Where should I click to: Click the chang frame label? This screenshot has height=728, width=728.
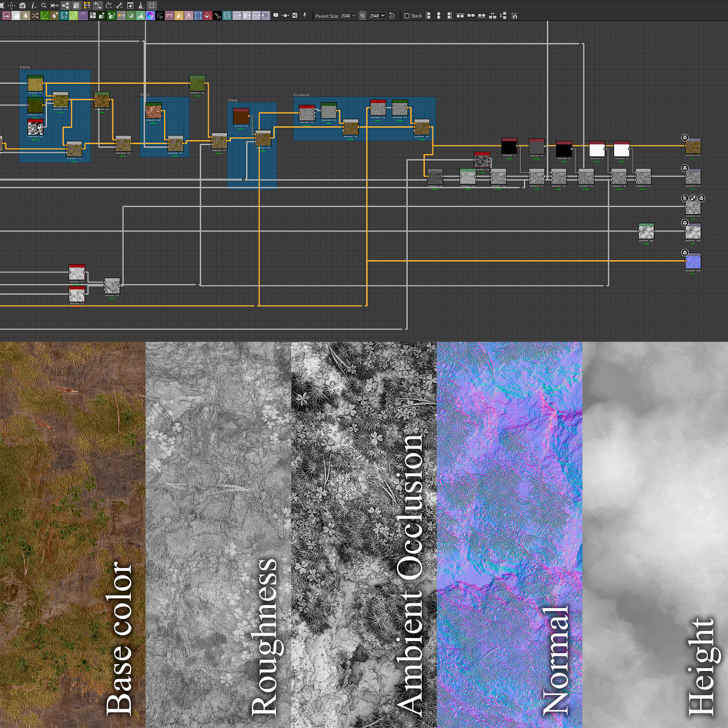pos(232,100)
